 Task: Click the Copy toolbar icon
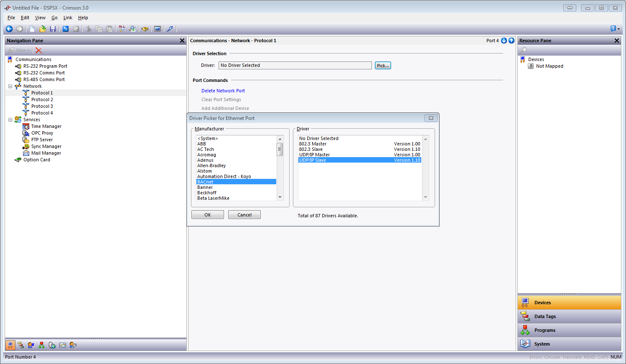(x=99, y=29)
